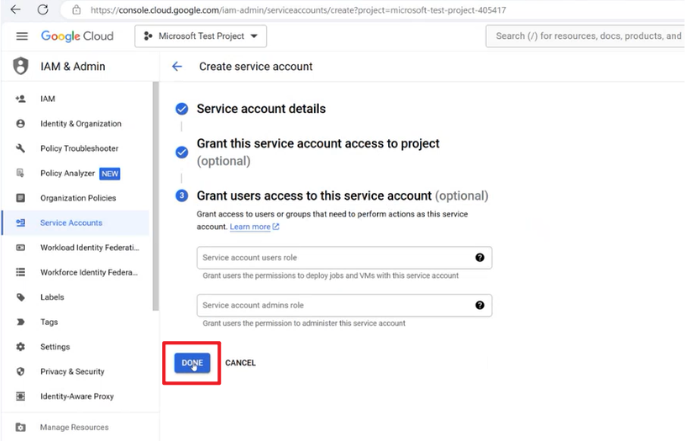Image resolution: width=698 pixels, height=441 pixels.
Task: Click the Workforce Identity Federation list icon
Action: [20, 272]
